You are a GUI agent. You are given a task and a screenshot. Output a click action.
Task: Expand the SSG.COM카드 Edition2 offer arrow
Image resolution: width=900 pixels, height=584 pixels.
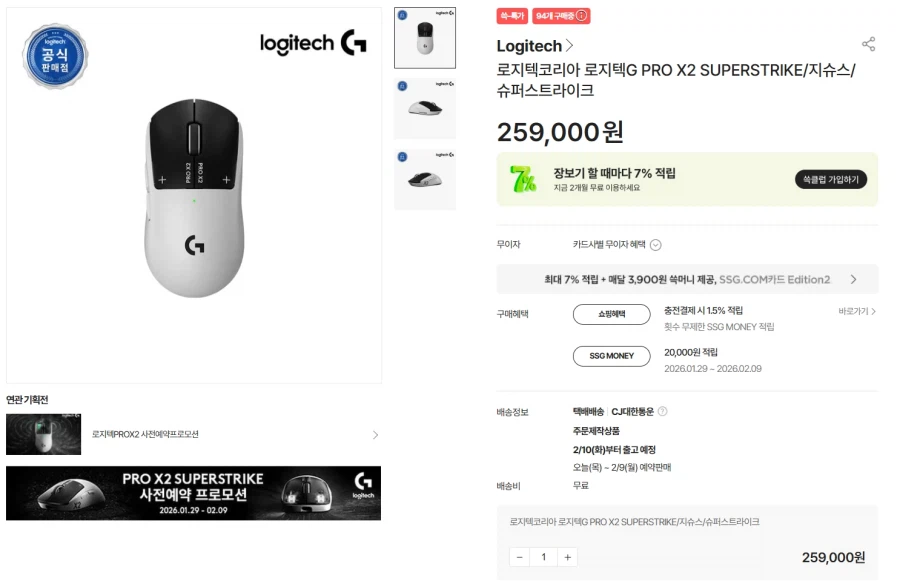(x=853, y=280)
